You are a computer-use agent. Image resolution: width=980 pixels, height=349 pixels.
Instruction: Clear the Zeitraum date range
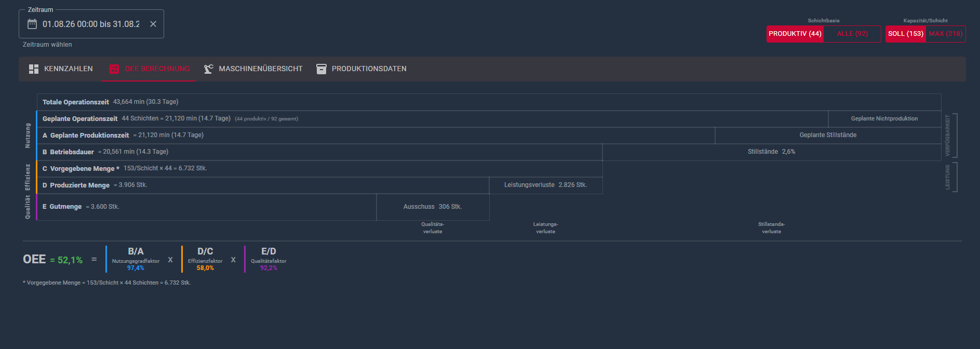153,24
